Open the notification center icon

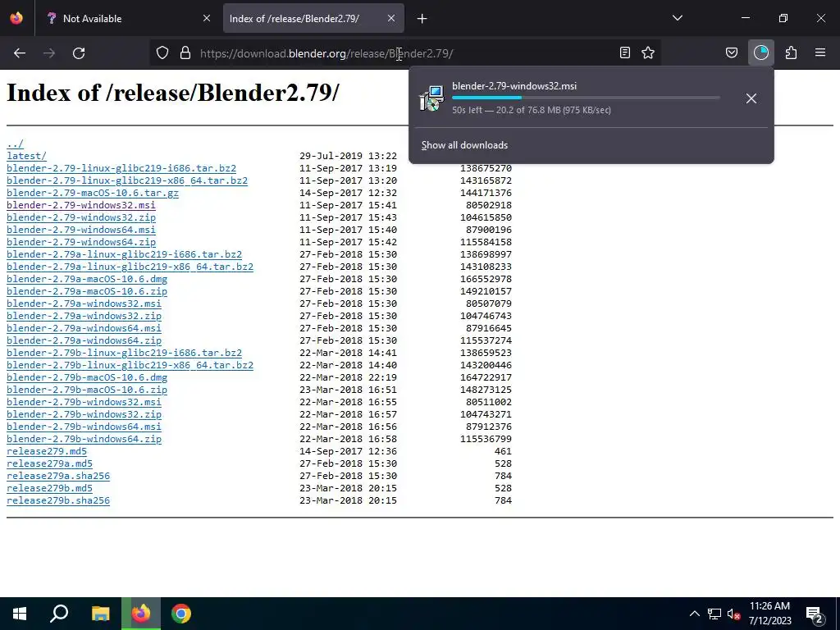point(815,614)
